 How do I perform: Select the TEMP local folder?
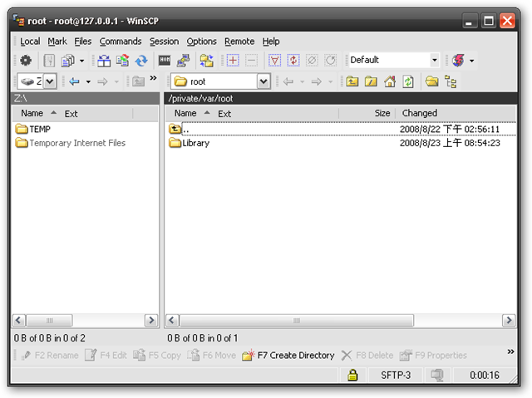coord(33,129)
